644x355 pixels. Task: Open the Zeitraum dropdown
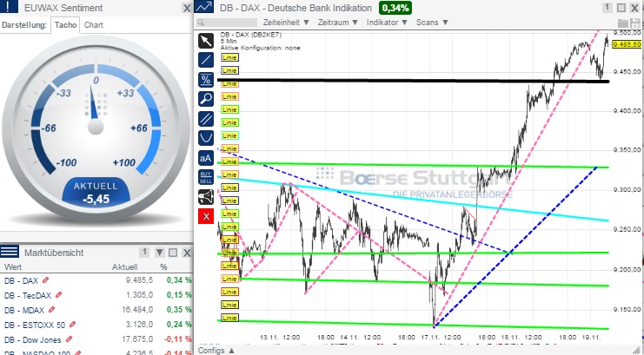(x=337, y=23)
